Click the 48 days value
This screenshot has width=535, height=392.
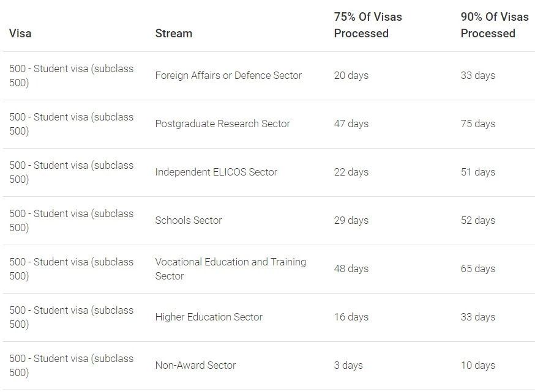tap(351, 269)
